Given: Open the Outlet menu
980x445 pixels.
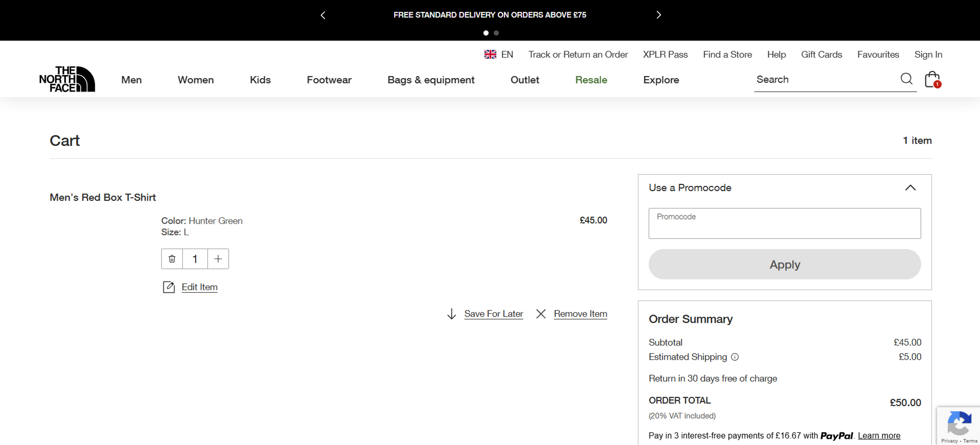Looking at the screenshot, I should coord(525,80).
